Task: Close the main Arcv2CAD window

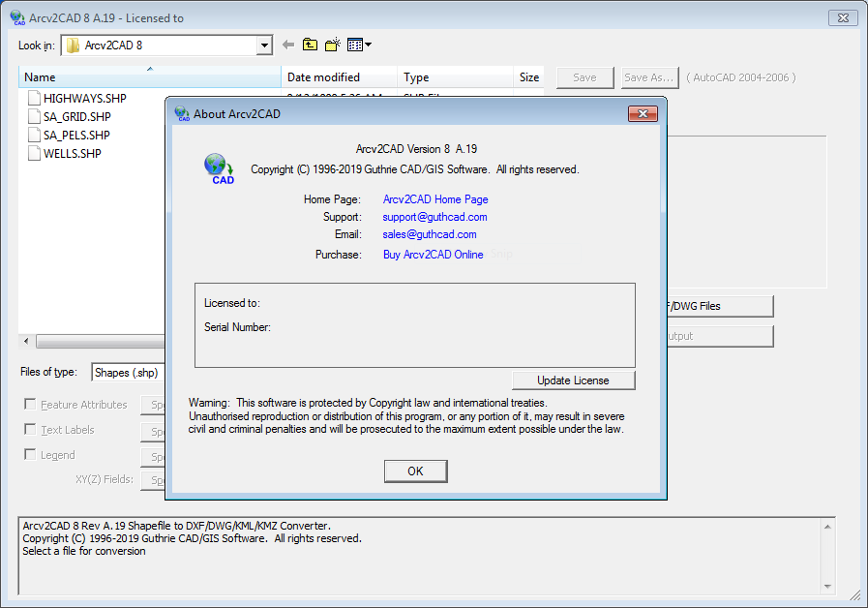Action: point(843,17)
